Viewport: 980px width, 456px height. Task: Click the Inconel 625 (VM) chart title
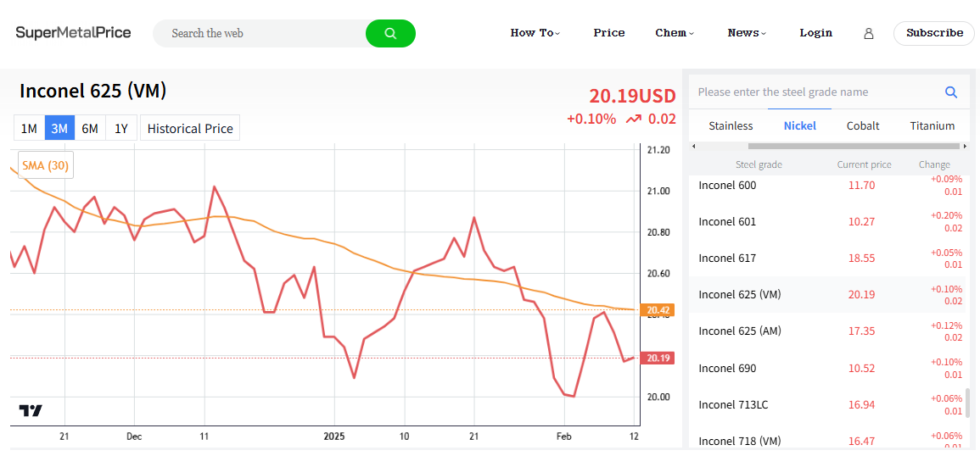point(93,92)
